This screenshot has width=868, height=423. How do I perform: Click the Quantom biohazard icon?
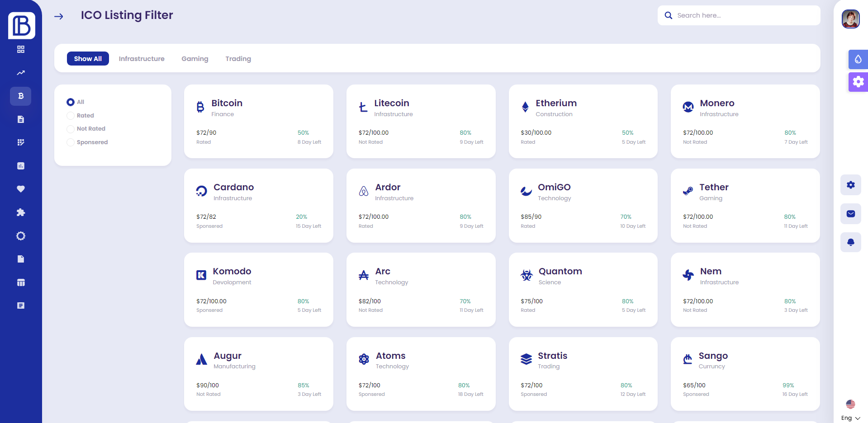(x=526, y=275)
